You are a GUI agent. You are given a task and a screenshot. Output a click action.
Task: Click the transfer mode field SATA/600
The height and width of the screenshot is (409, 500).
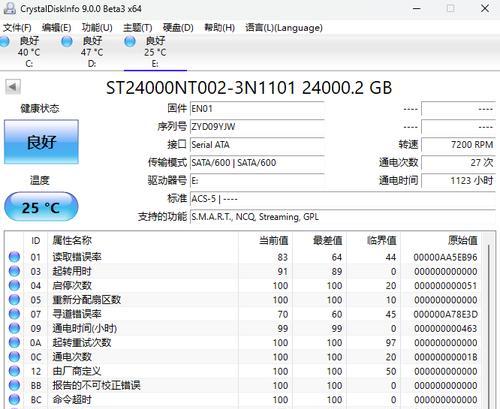pos(257,163)
